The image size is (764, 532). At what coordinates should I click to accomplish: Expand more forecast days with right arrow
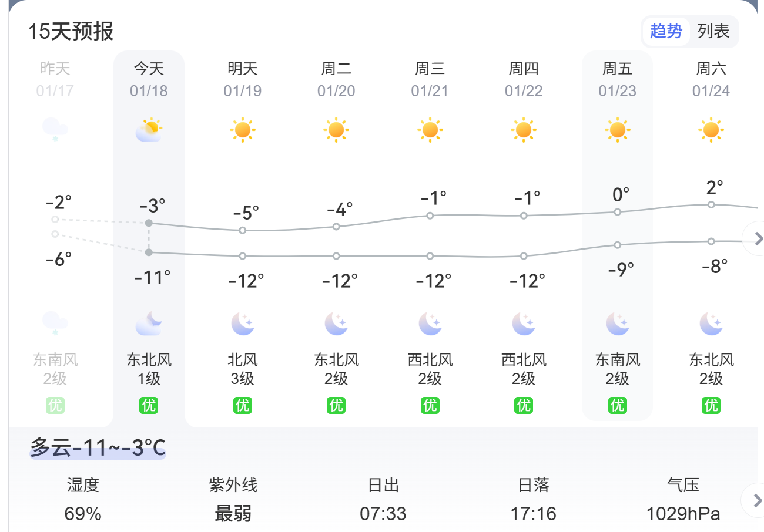(x=758, y=238)
